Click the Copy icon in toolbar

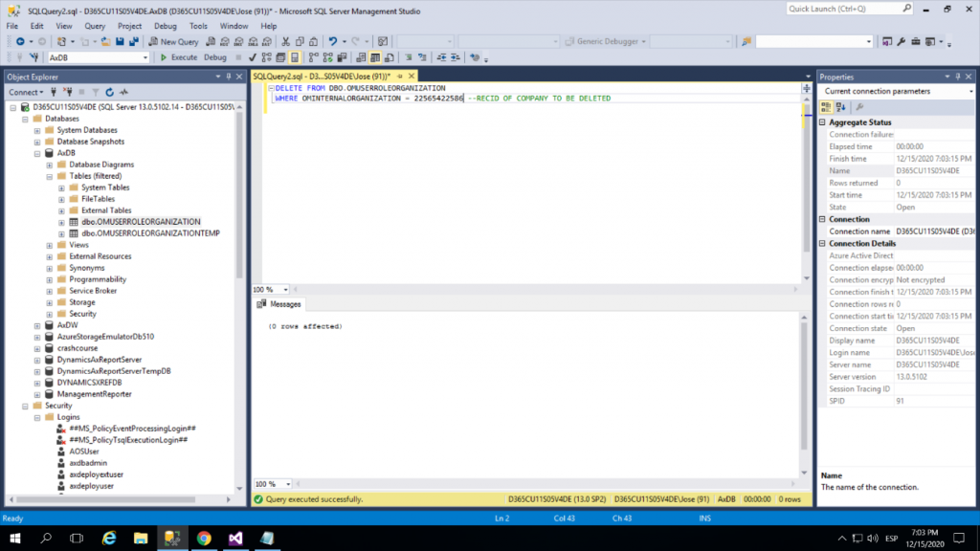[300, 41]
